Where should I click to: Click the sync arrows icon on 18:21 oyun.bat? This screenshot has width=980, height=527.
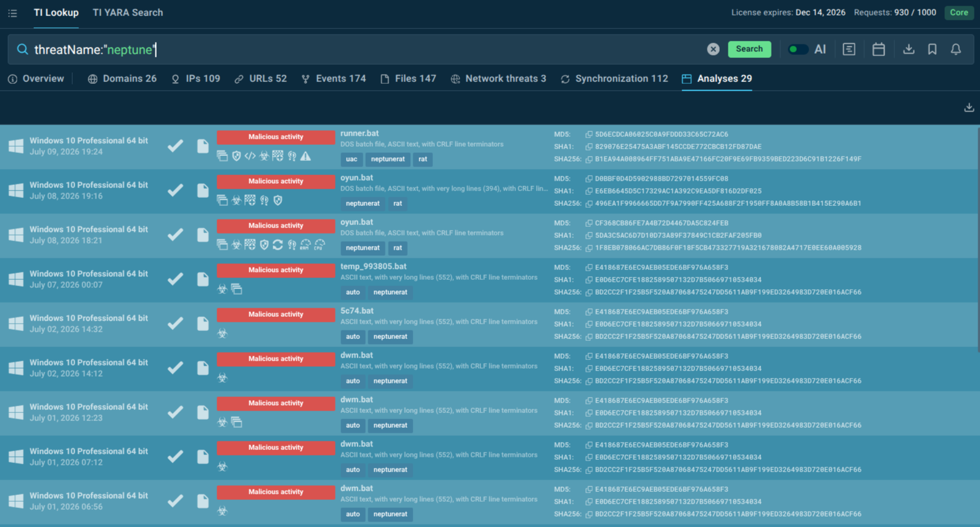click(278, 245)
